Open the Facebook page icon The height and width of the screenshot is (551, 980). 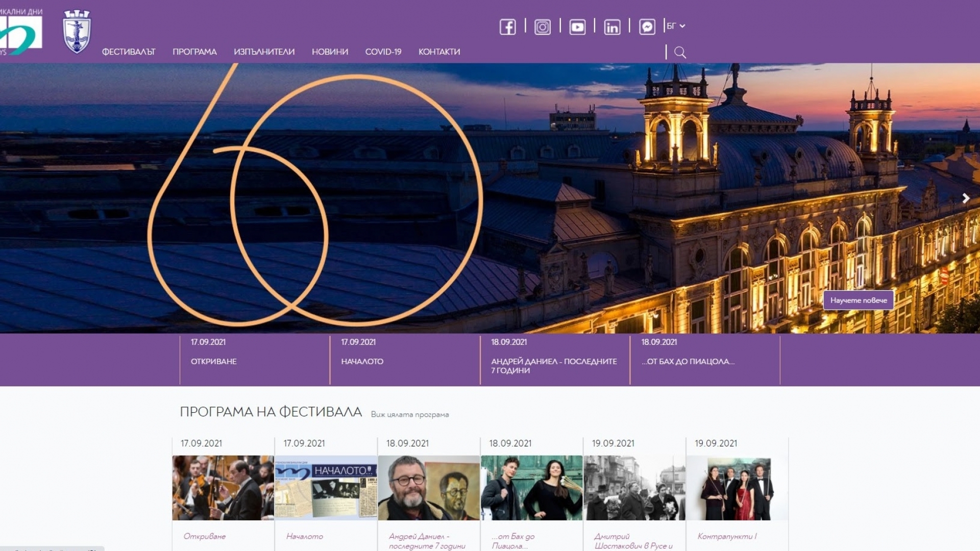(x=507, y=27)
